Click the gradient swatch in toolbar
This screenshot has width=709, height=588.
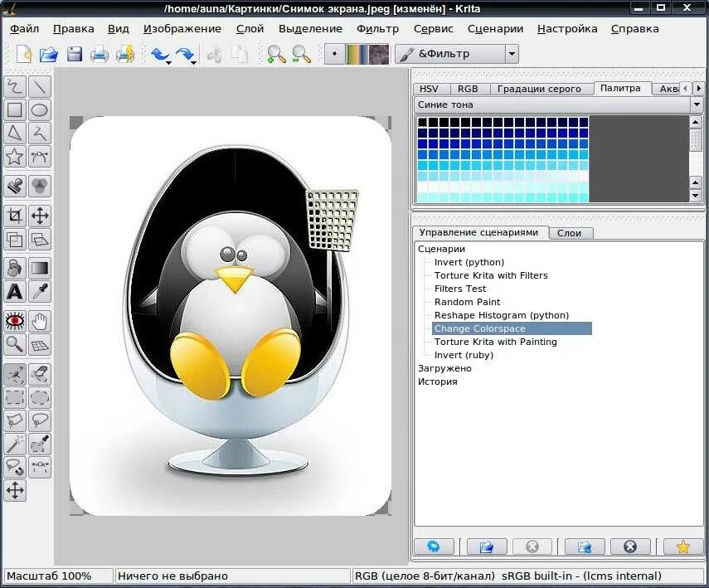click(356, 54)
